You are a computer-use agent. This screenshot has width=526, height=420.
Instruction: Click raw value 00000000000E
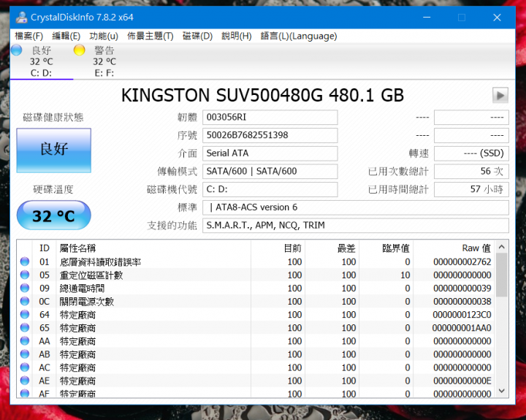pos(462,381)
